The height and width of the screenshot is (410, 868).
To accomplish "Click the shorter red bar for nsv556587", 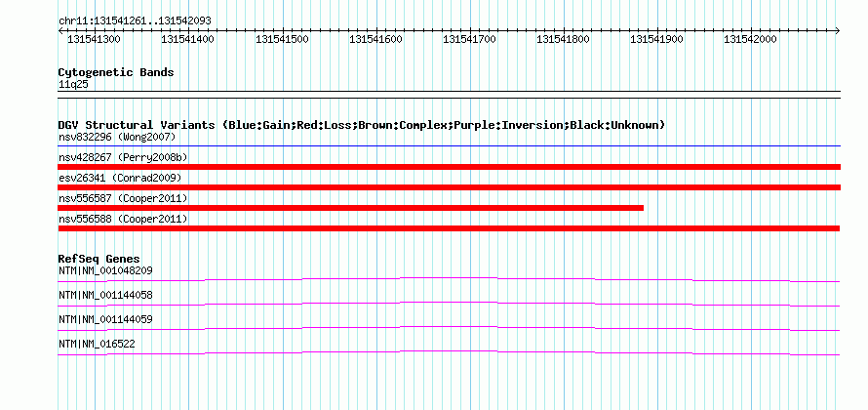I will pos(351,208).
